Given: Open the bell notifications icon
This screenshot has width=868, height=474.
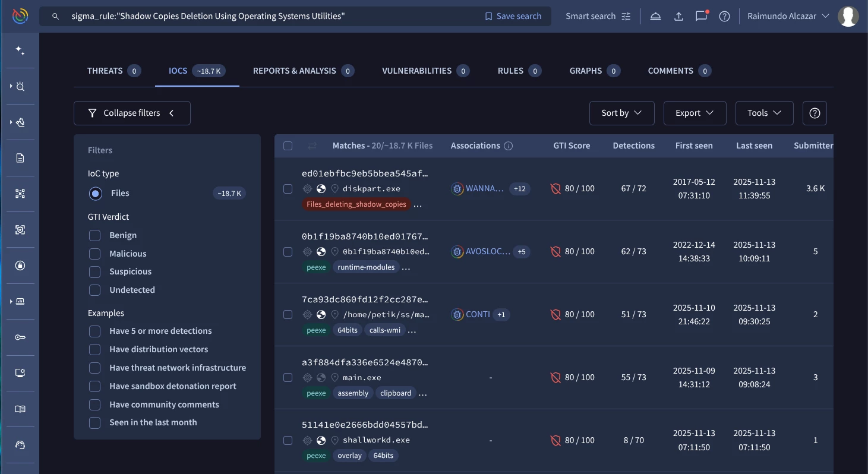Looking at the screenshot, I should (x=655, y=17).
